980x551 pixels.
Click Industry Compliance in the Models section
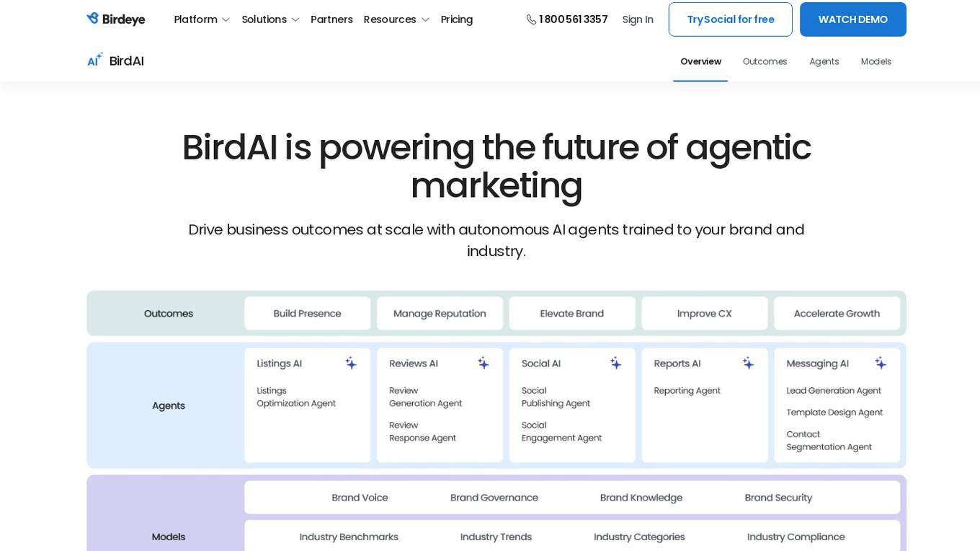[796, 537]
